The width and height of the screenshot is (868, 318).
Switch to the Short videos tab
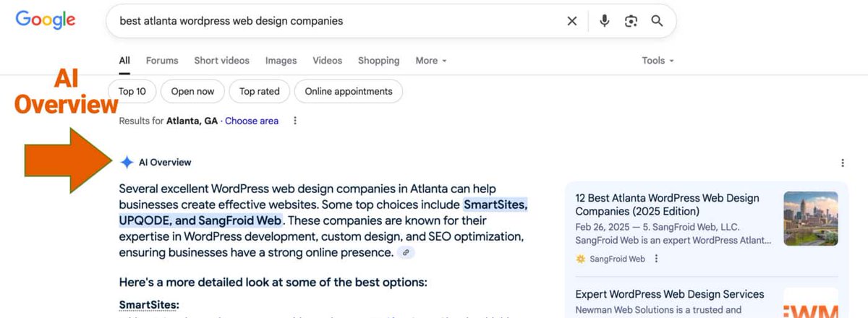(x=221, y=61)
